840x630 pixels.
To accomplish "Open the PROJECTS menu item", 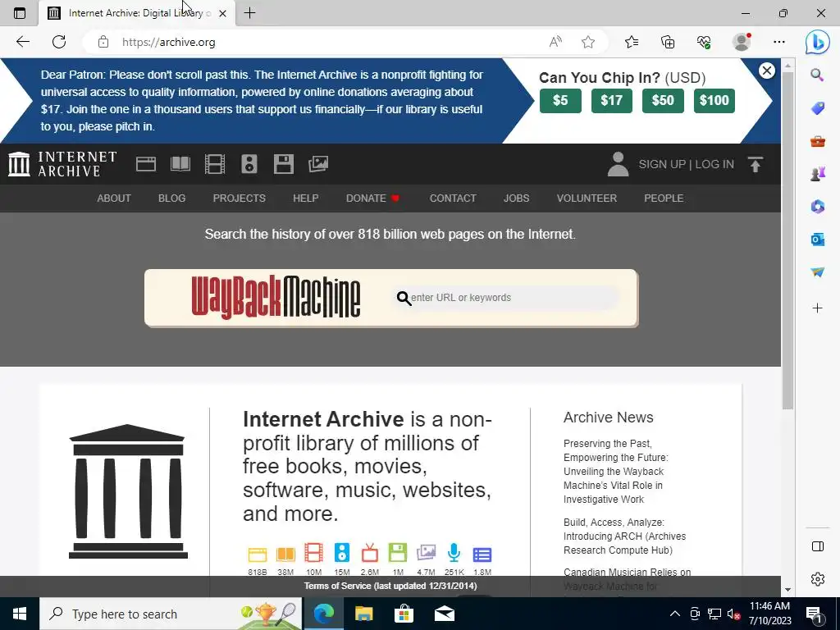I will [239, 199].
